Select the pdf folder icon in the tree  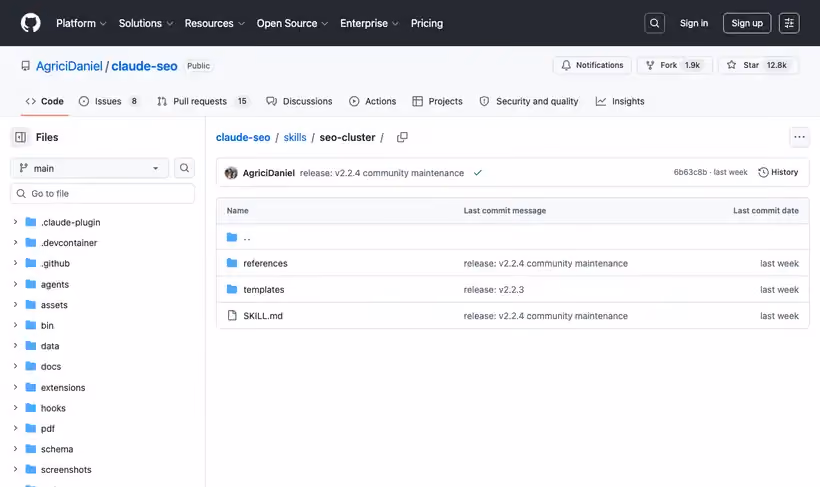pos(31,428)
